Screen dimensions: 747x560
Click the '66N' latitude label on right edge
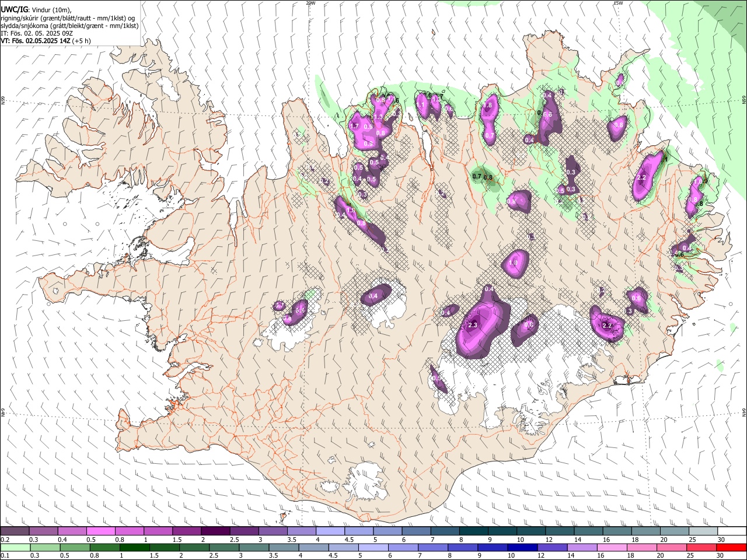click(744, 101)
